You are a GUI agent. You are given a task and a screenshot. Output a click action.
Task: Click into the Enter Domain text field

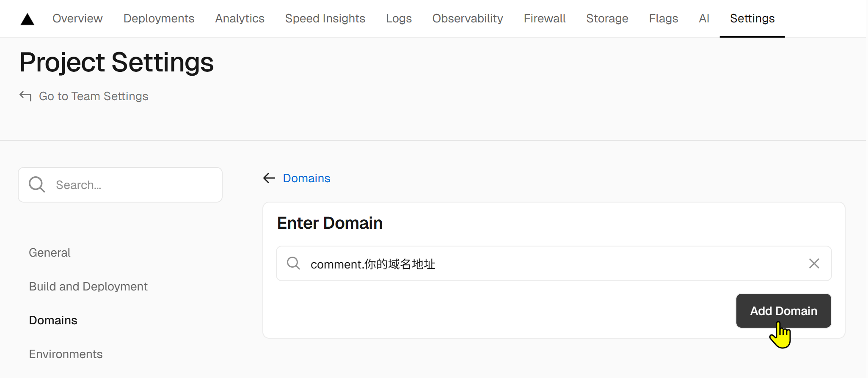[550, 264]
